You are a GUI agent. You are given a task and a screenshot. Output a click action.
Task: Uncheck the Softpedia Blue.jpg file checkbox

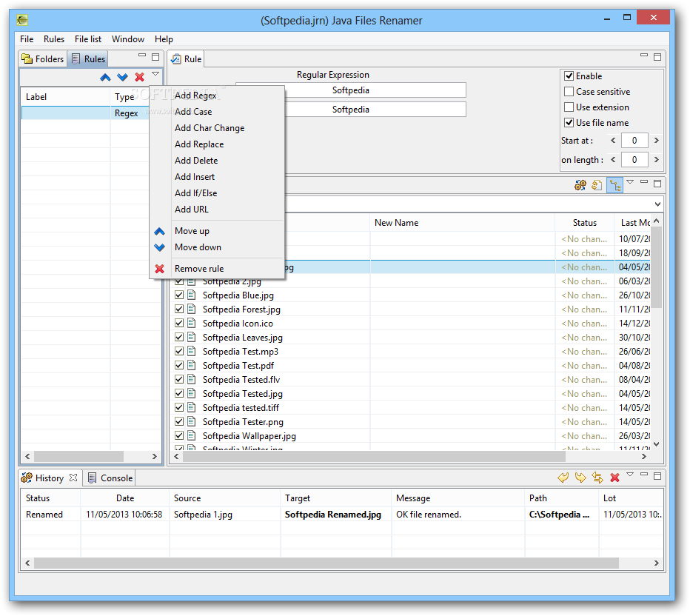(x=179, y=295)
